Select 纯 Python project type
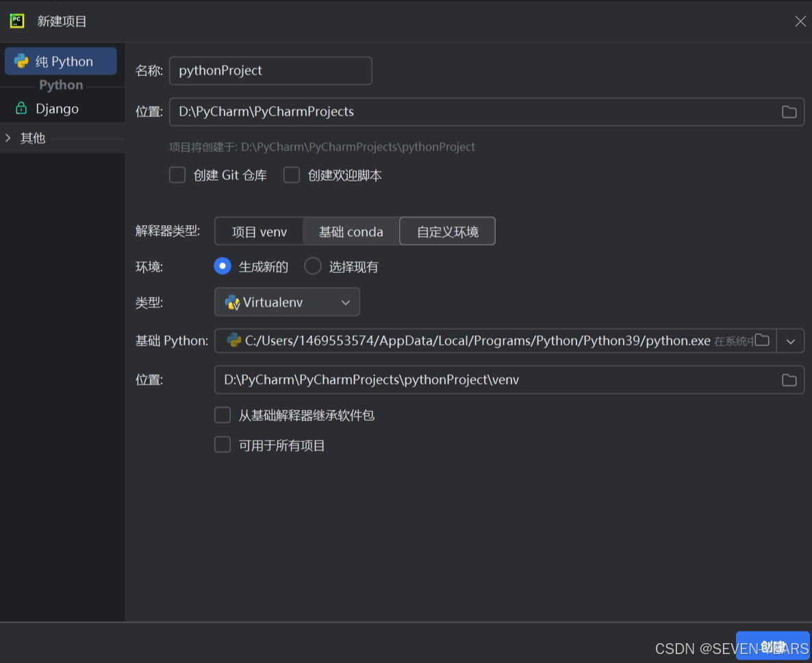812x663 pixels. 60,61
